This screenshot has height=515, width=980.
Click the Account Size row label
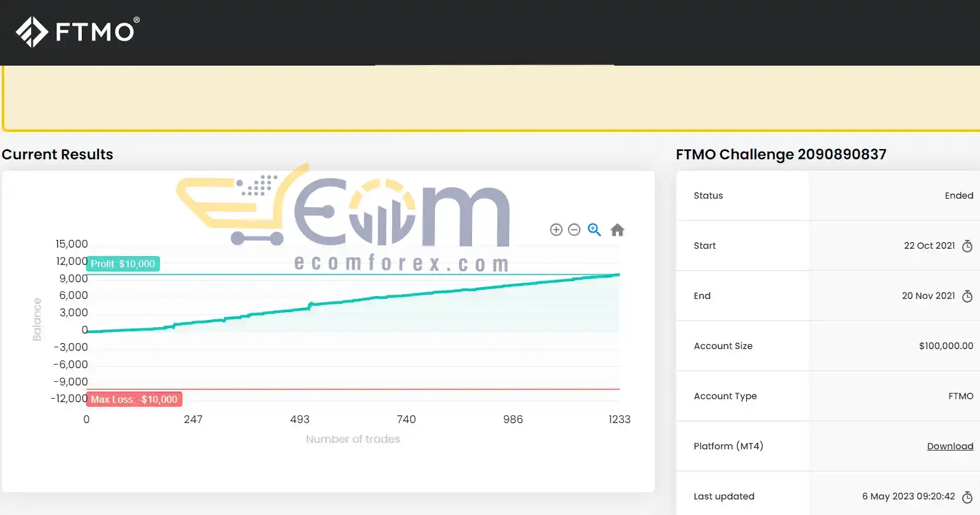723,346
